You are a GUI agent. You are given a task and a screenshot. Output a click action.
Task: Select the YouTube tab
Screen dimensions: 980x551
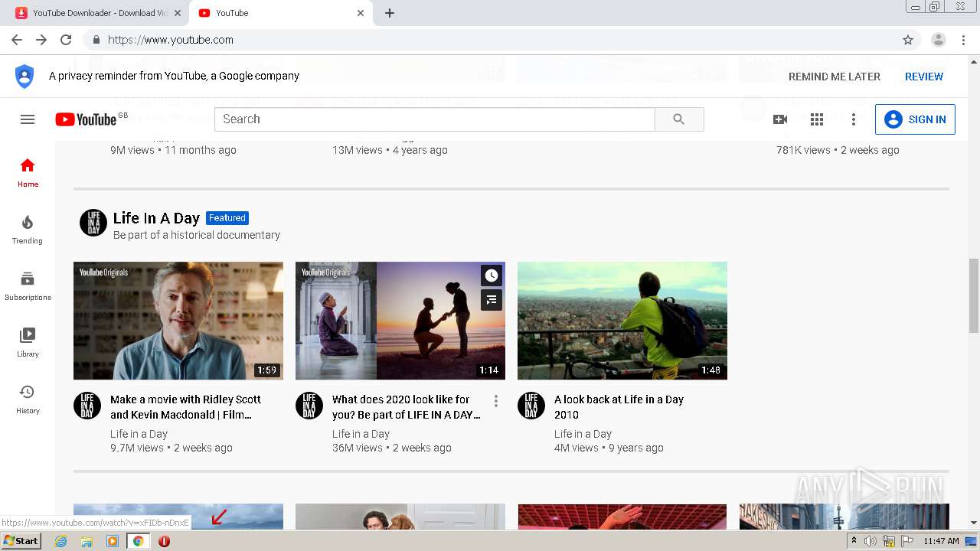[281, 13]
